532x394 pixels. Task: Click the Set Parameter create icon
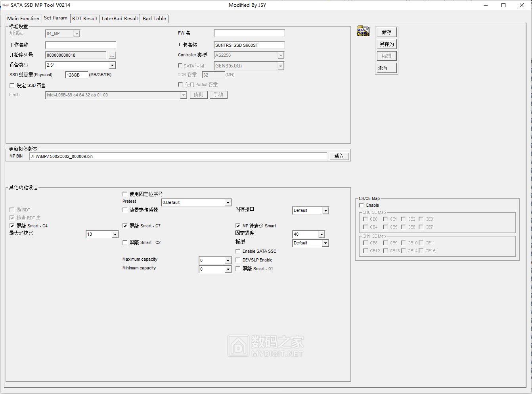point(363,31)
